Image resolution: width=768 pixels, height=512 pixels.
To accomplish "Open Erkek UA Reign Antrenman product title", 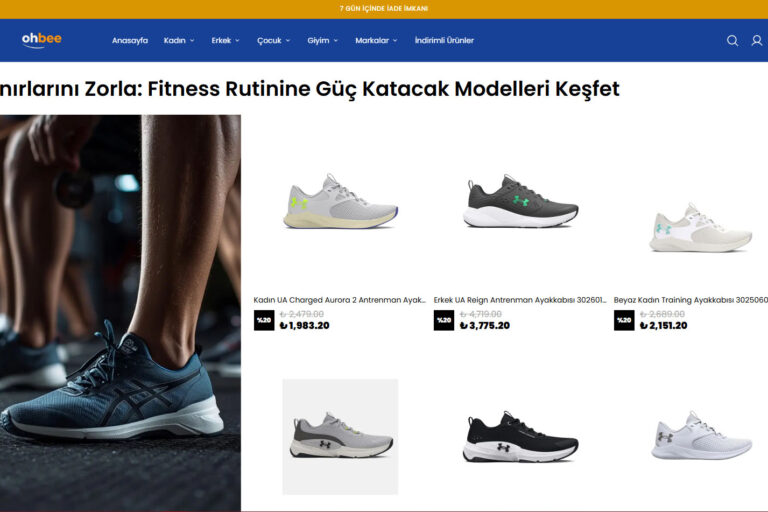I will click(x=520, y=300).
